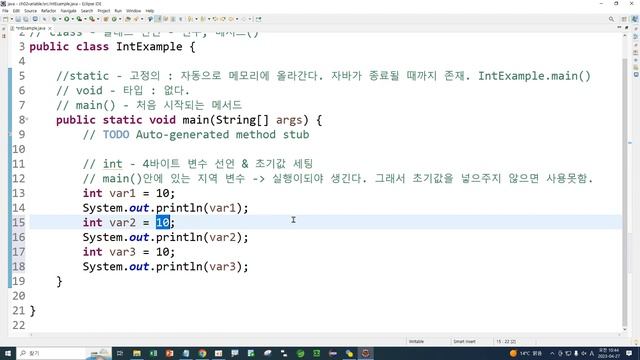The width and height of the screenshot is (640, 360).
Task: Click the taskbar clock and date
Action: [608, 353]
